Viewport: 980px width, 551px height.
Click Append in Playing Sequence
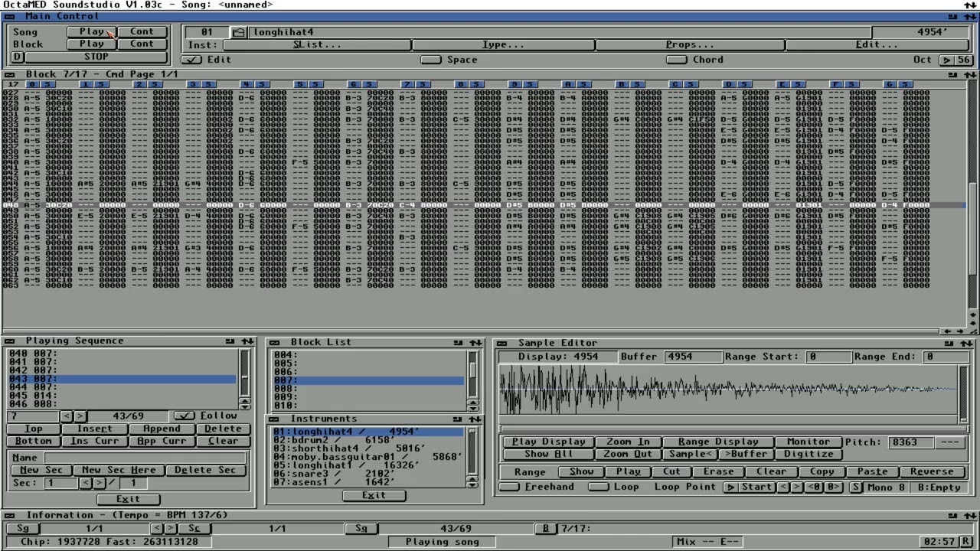[162, 429]
